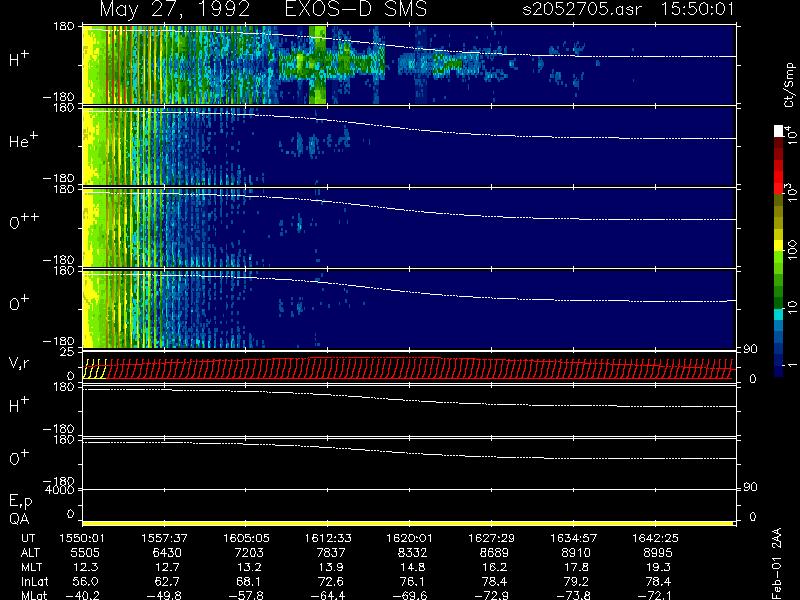800x600 pixels.
Task: Click the rotated Feb-01 2AA stamp
Action: (777, 564)
